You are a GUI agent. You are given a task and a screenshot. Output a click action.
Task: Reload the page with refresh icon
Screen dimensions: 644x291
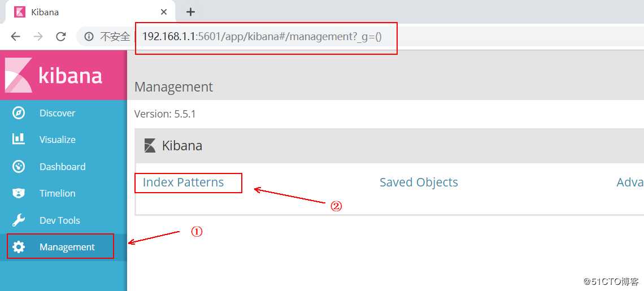click(61, 37)
